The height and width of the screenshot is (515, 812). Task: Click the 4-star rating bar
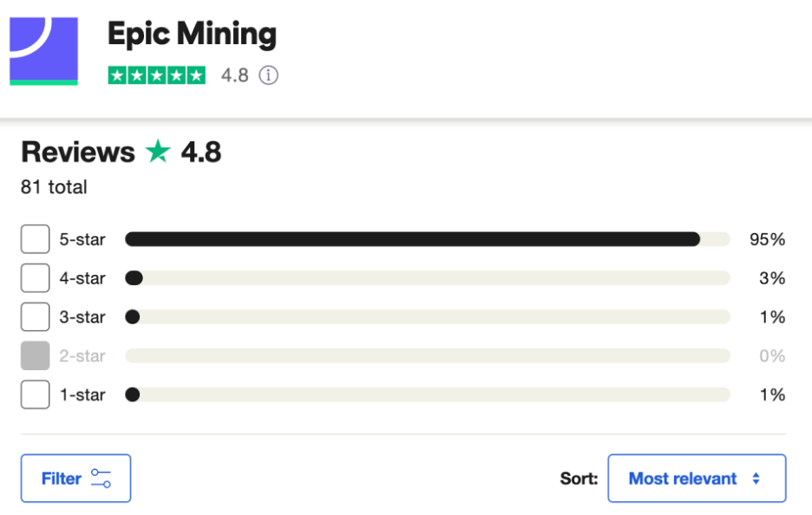427,278
